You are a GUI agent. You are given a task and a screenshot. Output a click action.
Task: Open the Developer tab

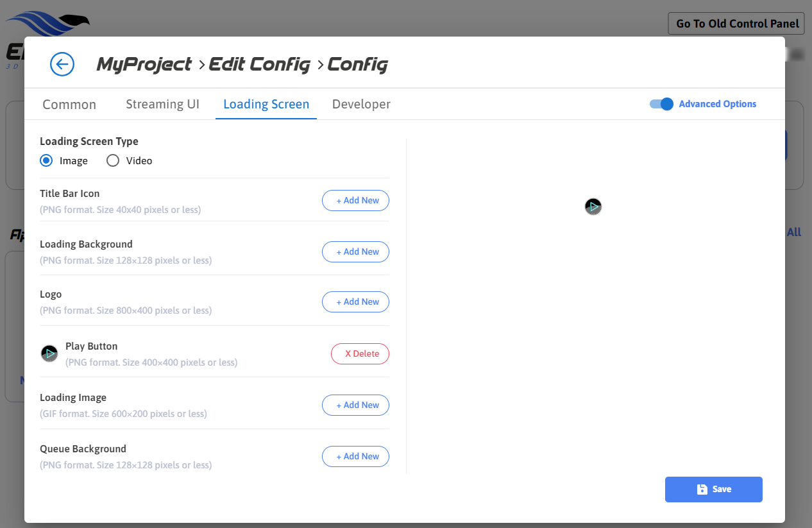tap(361, 105)
